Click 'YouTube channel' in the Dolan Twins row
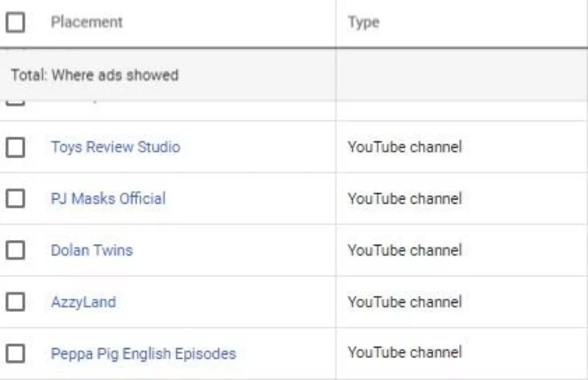Viewport: 588px width, 380px height. [x=405, y=250]
